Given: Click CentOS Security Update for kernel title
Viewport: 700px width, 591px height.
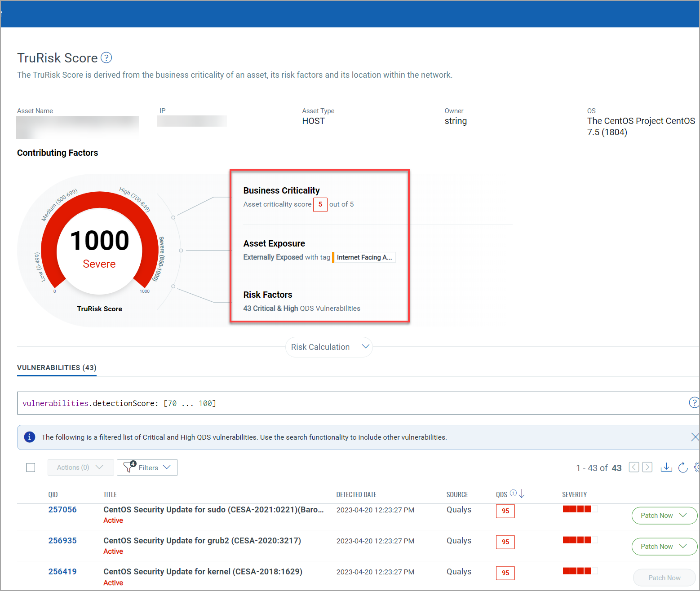Looking at the screenshot, I should click(x=203, y=572).
